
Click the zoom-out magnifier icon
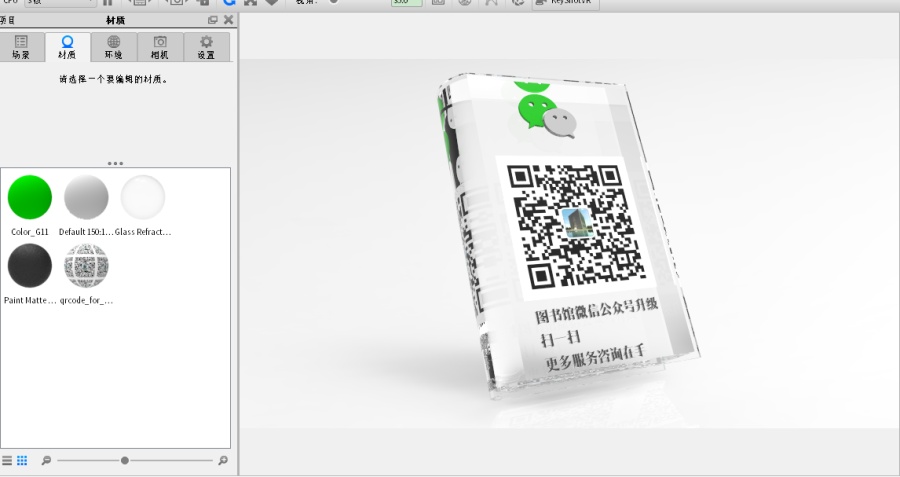point(46,460)
